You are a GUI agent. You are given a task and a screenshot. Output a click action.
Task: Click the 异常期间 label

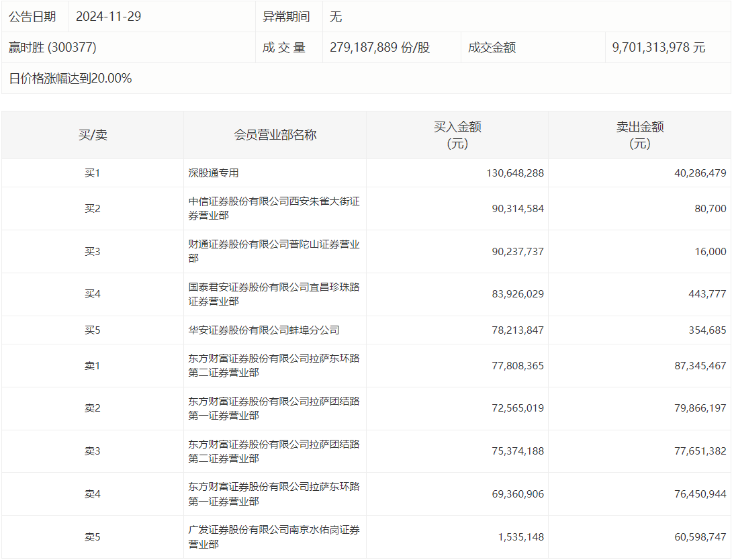pyautogui.click(x=286, y=17)
